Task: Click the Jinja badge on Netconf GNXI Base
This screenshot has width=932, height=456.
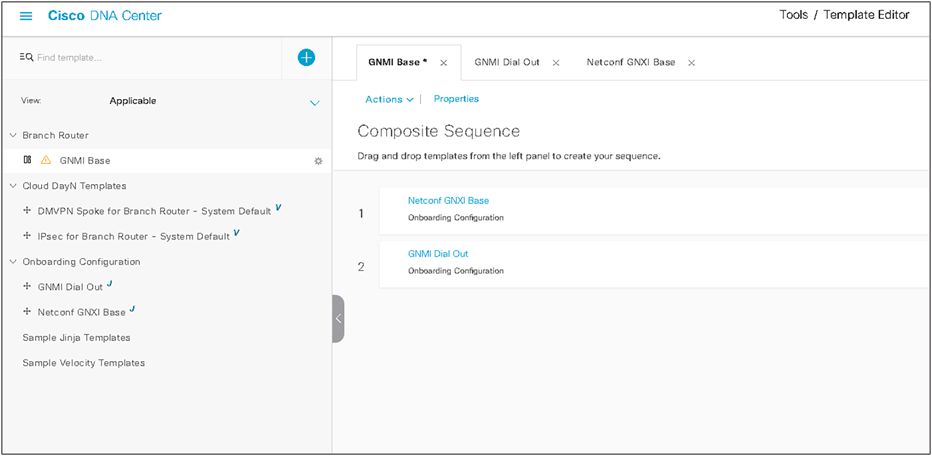Action: point(132,309)
